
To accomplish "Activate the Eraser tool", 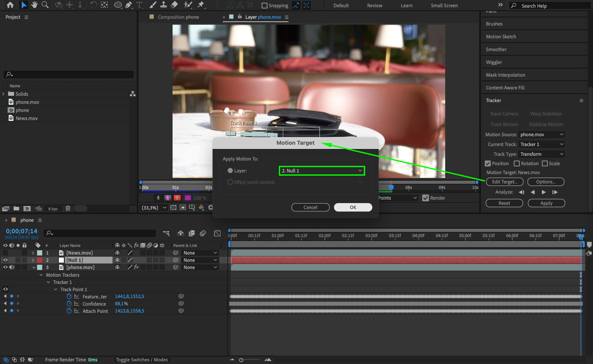I will point(174,5).
